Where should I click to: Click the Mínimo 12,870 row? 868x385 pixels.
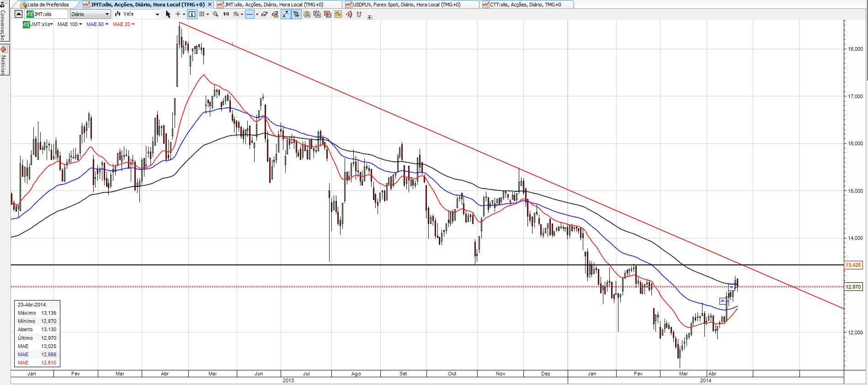(x=37, y=321)
